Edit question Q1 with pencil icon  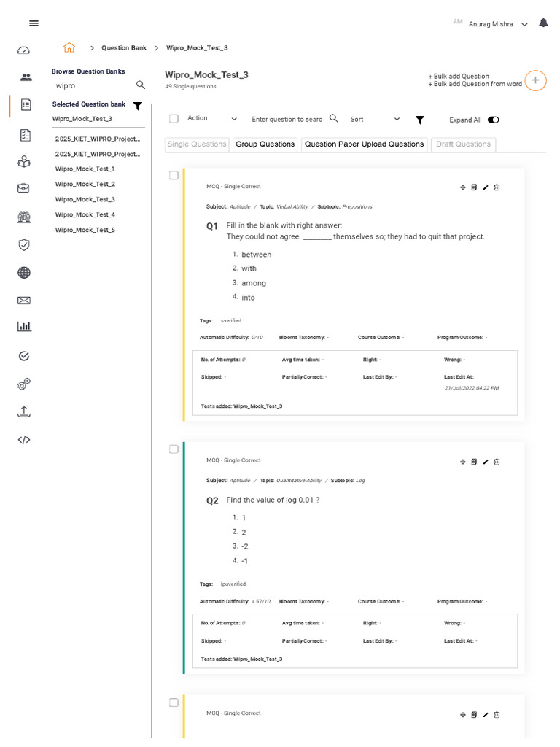486,187
